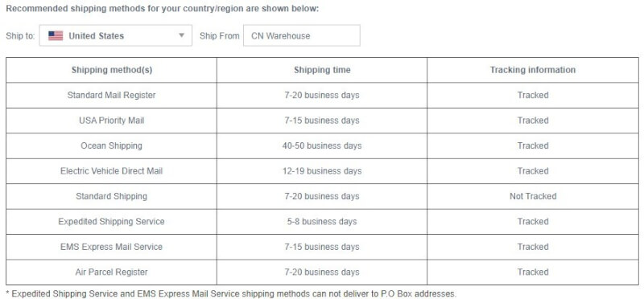Open the United States country selector
Screen dimensions: 644x299
[x=115, y=35]
